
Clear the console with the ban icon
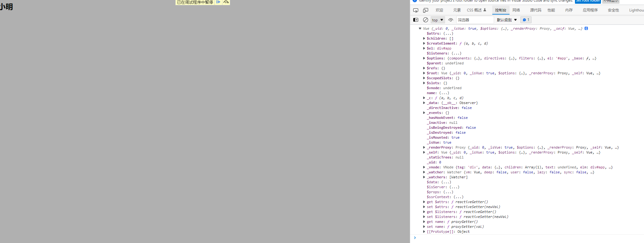[x=426, y=20]
